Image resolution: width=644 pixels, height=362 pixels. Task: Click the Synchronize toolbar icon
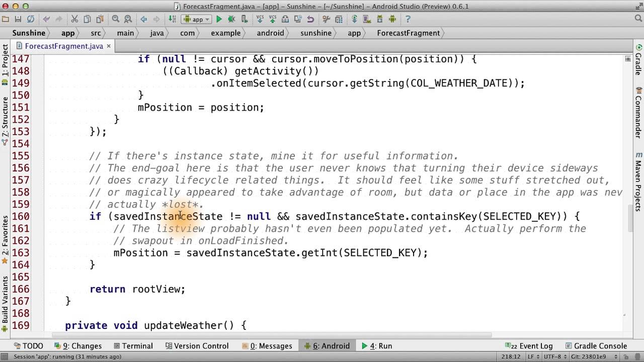[x=31, y=19]
